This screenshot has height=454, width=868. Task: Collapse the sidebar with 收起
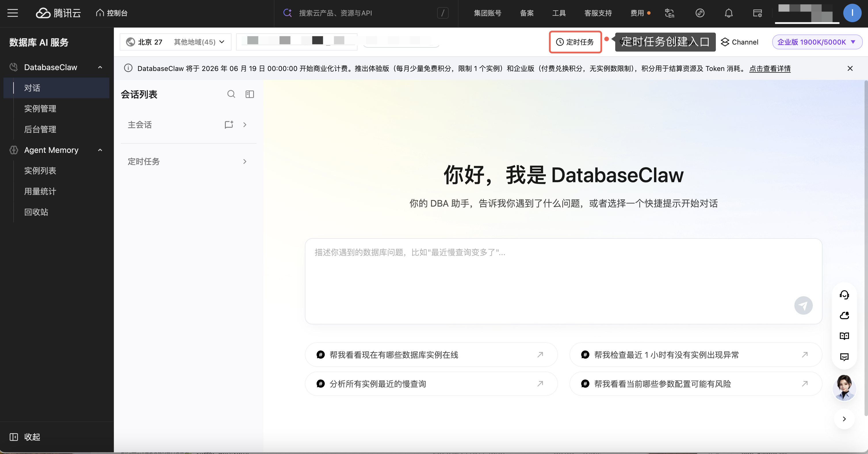[25, 437]
